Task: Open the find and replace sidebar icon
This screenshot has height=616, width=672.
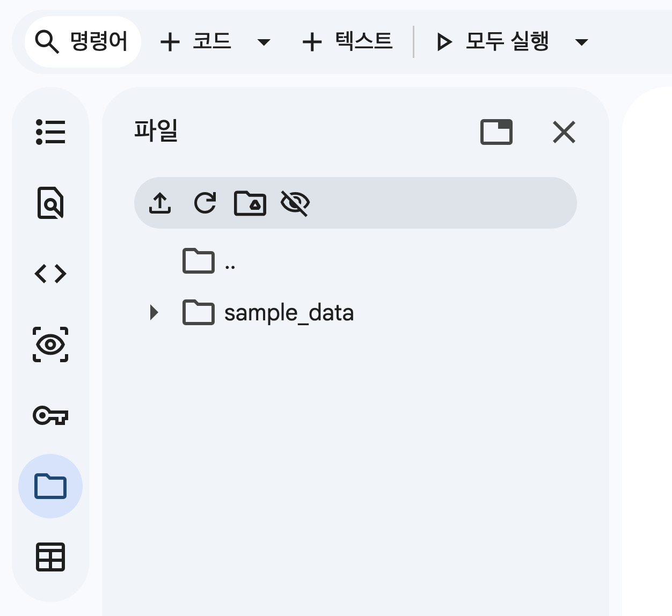Action: 50,203
